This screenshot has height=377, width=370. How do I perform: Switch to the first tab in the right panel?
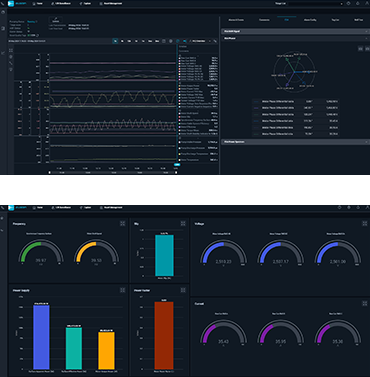click(236, 20)
